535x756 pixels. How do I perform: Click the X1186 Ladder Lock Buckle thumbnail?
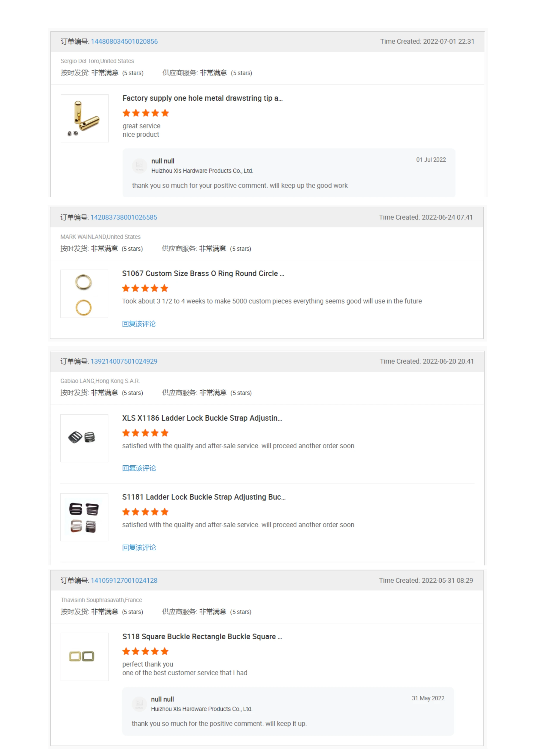(84, 438)
